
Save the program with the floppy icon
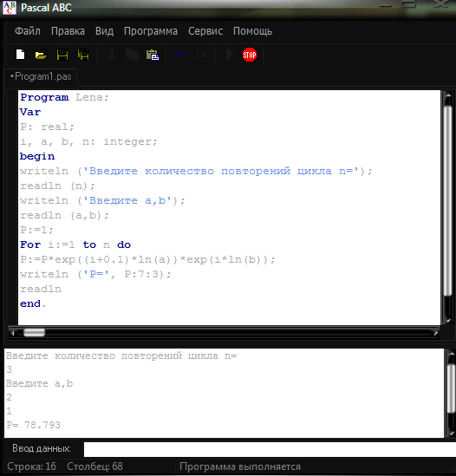(x=62, y=55)
